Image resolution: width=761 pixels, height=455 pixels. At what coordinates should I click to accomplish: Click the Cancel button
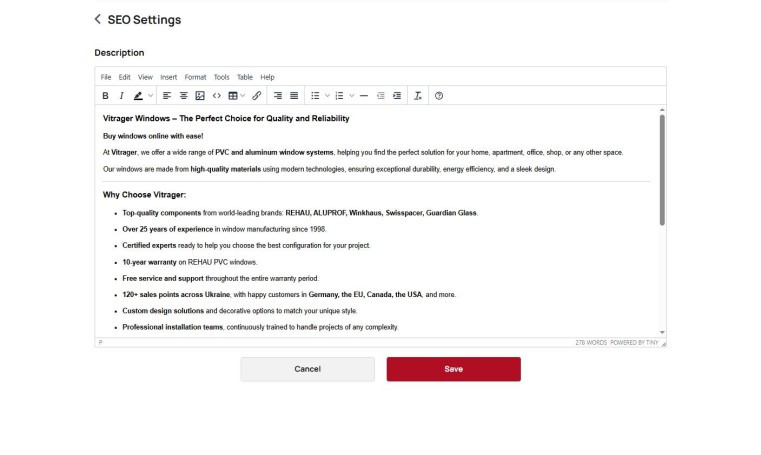pyautogui.click(x=307, y=369)
